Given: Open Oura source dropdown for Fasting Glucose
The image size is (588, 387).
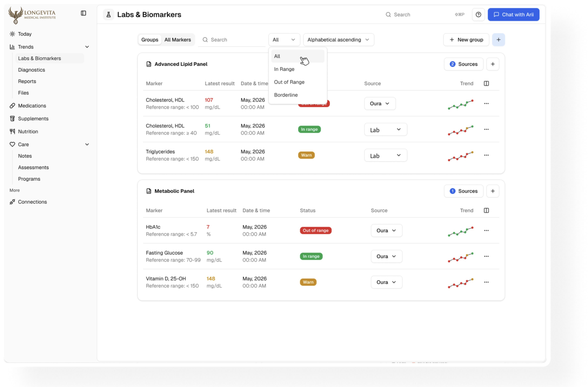Looking at the screenshot, I should point(386,257).
